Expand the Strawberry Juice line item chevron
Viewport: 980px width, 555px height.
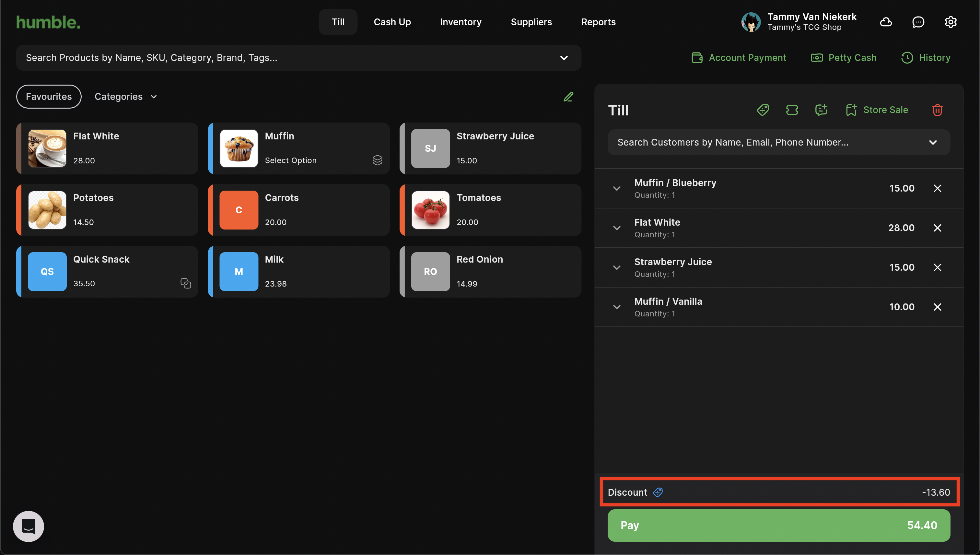click(x=617, y=267)
